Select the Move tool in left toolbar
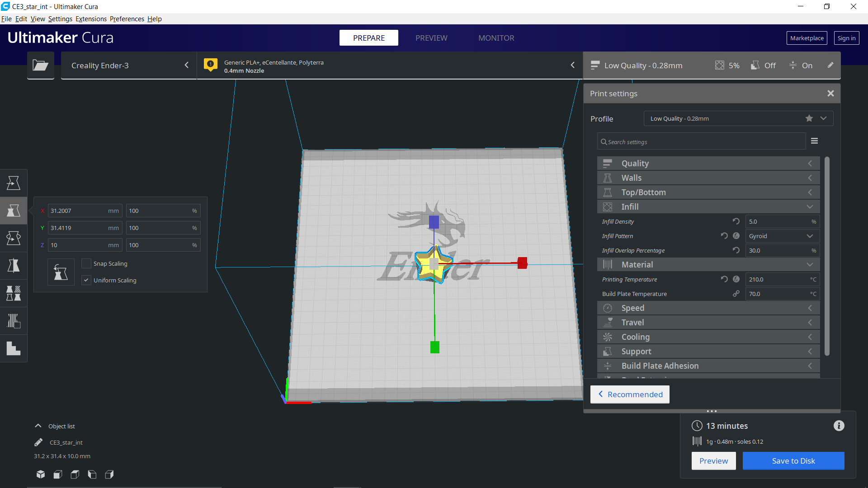The height and width of the screenshot is (488, 868). point(14,183)
